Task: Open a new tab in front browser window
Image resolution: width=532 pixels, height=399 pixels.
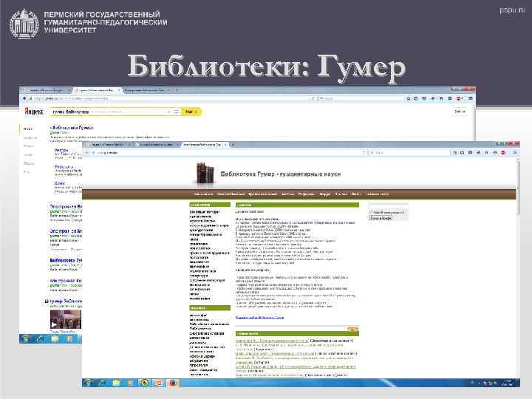Action: pos(233,145)
